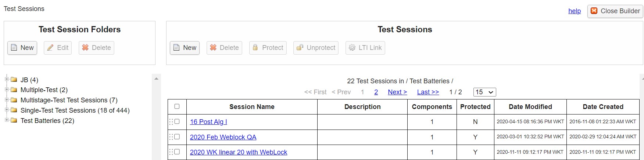The image size is (644, 160).
Task: Click the help link
Action: [574, 11]
